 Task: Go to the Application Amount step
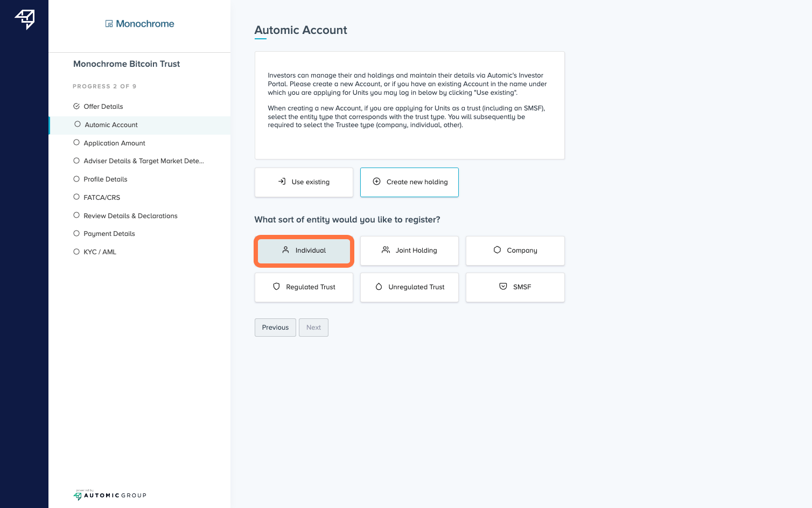139,143
